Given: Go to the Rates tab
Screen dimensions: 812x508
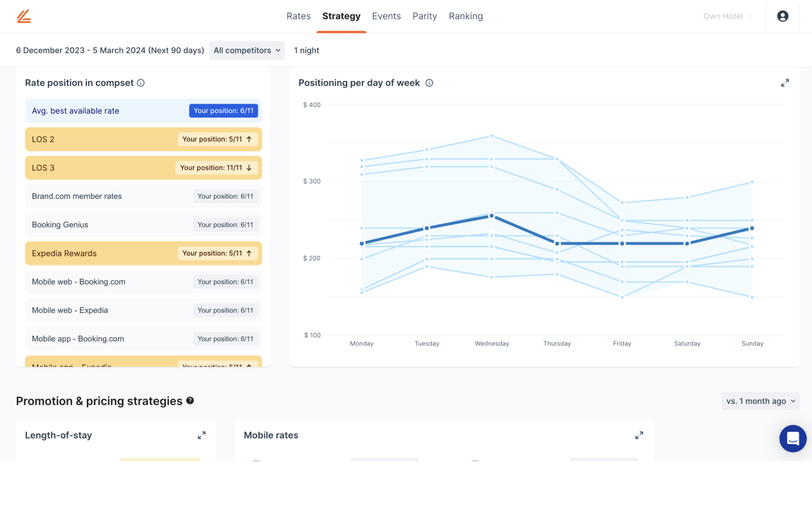Looking at the screenshot, I should pyautogui.click(x=298, y=16).
